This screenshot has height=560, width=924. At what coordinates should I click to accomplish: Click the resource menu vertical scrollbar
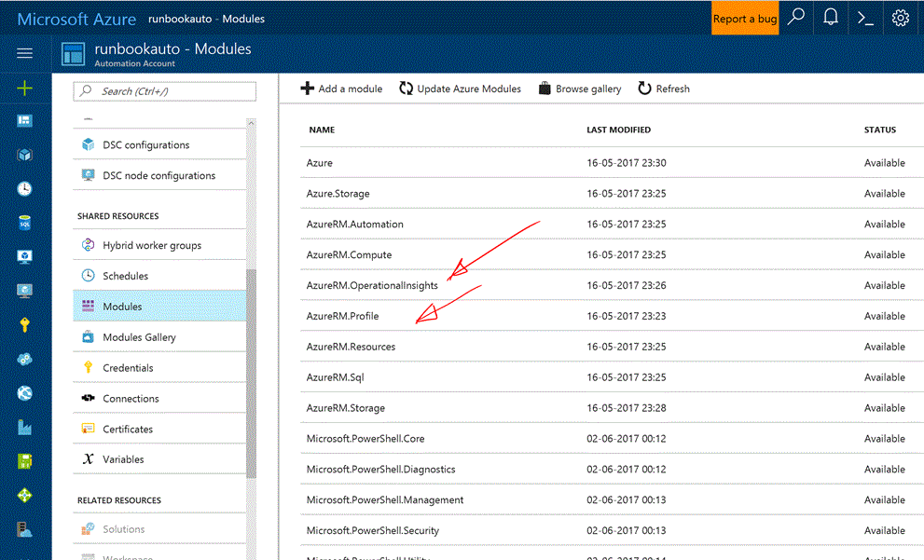[x=251, y=373]
